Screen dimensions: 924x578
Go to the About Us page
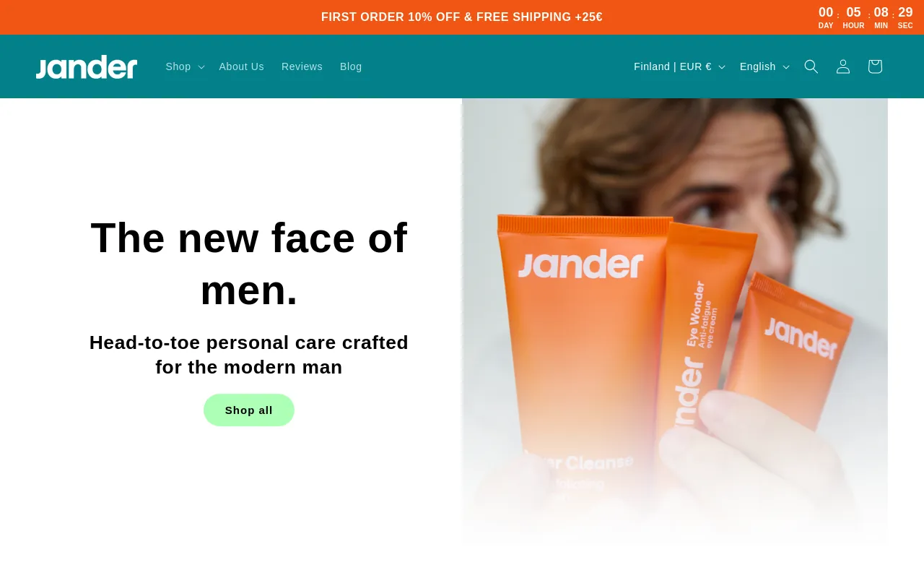242,66
